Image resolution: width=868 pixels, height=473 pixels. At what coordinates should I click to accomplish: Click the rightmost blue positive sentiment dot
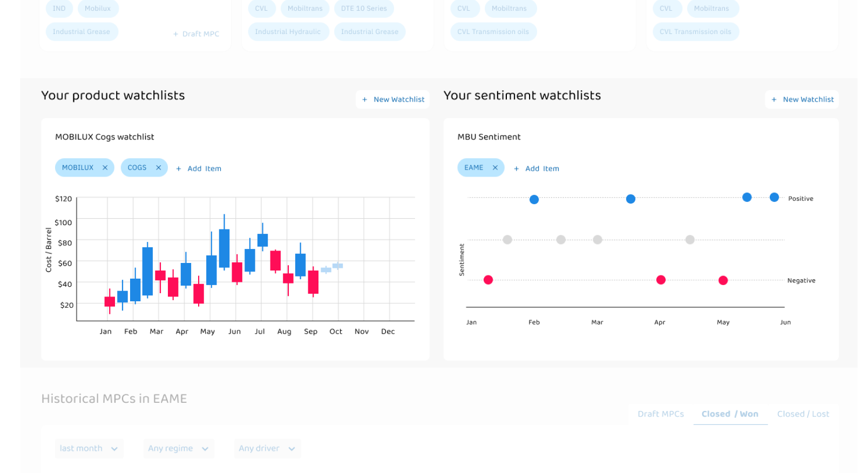(774, 198)
